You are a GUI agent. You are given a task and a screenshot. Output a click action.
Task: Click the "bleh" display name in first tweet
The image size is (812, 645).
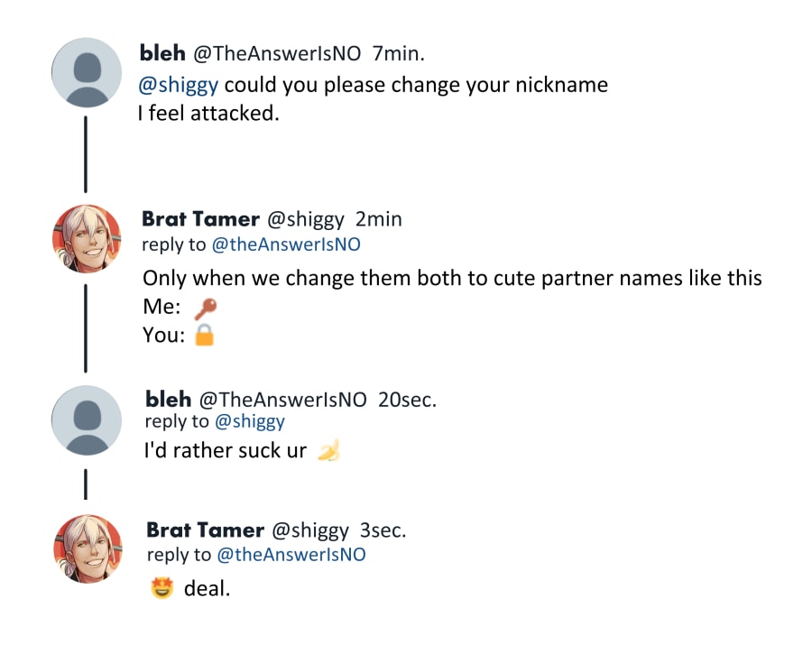[x=162, y=54]
